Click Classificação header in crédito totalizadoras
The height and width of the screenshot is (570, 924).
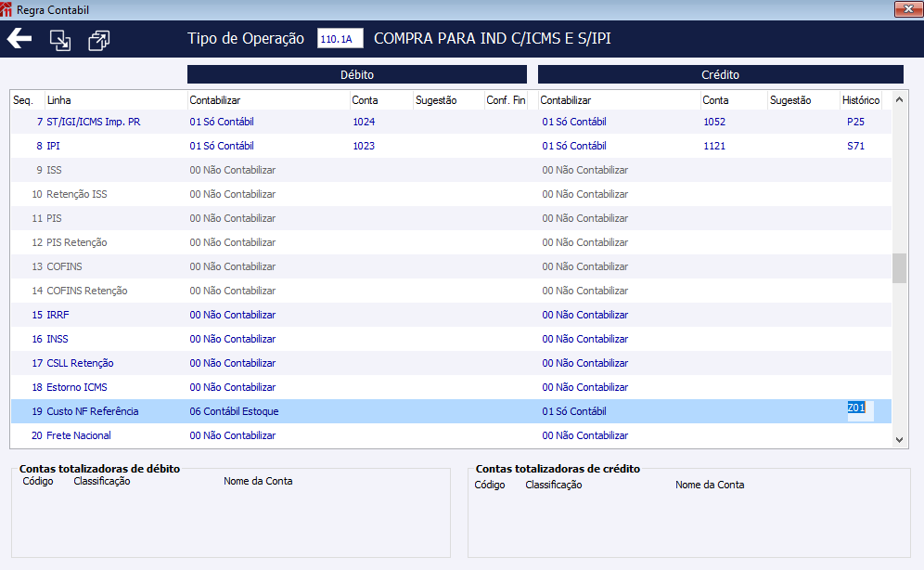pos(553,485)
